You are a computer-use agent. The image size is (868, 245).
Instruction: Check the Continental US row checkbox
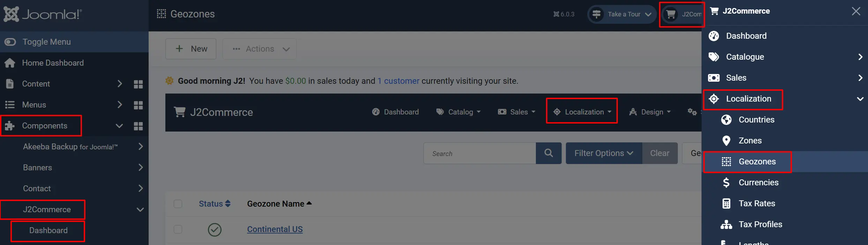(x=178, y=229)
